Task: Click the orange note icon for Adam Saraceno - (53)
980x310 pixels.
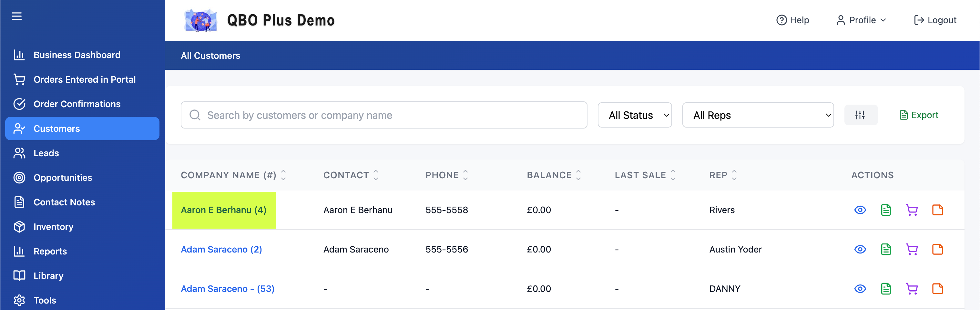Action: 937,289
